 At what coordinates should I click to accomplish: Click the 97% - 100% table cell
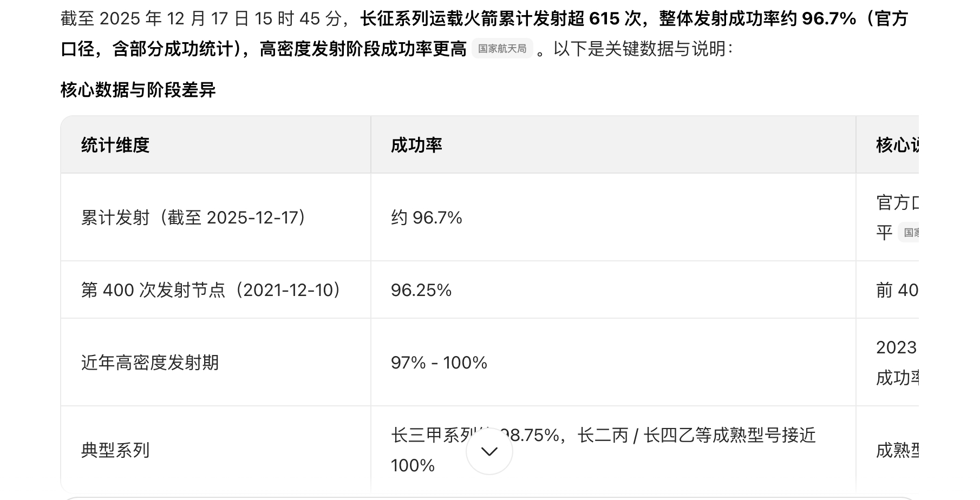439,363
